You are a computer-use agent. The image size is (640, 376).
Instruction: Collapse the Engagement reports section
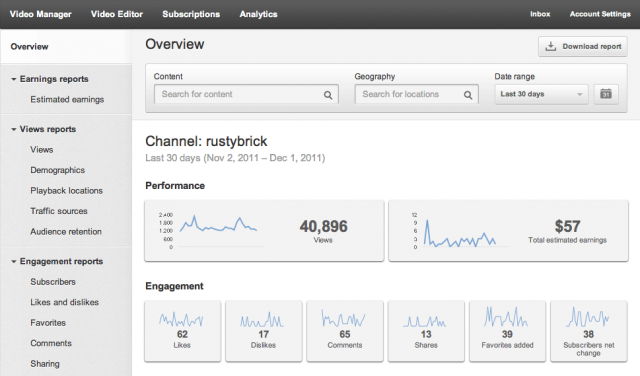point(14,262)
